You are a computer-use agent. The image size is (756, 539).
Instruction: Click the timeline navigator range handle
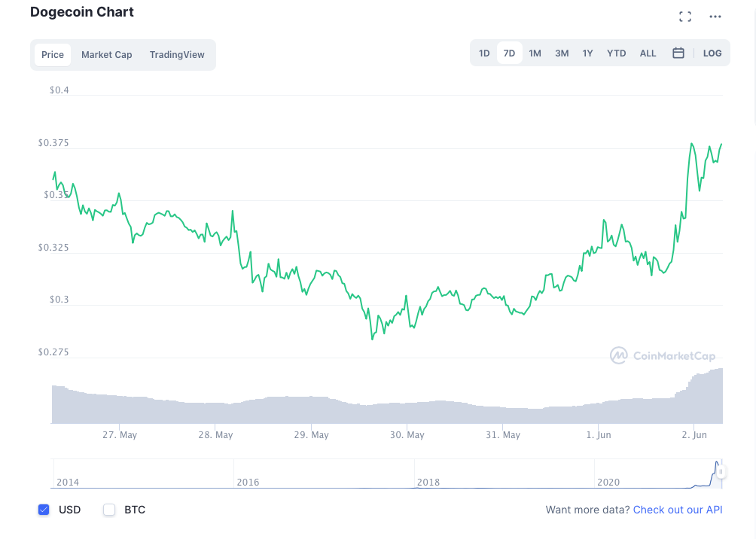(721, 472)
